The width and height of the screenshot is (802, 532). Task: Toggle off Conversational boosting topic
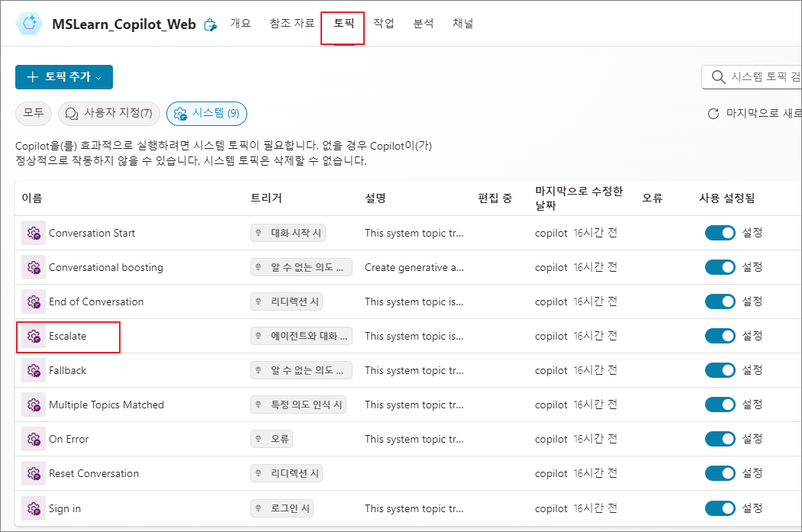[720, 267]
